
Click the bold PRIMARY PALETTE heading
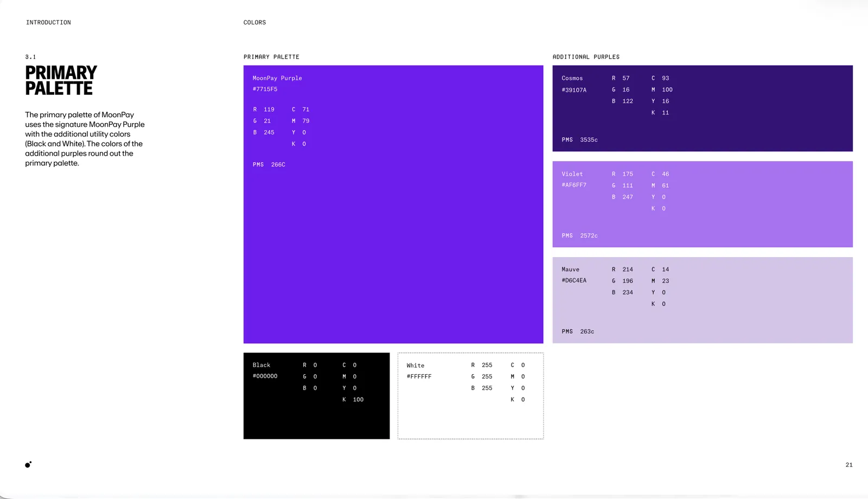tap(61, 80)
